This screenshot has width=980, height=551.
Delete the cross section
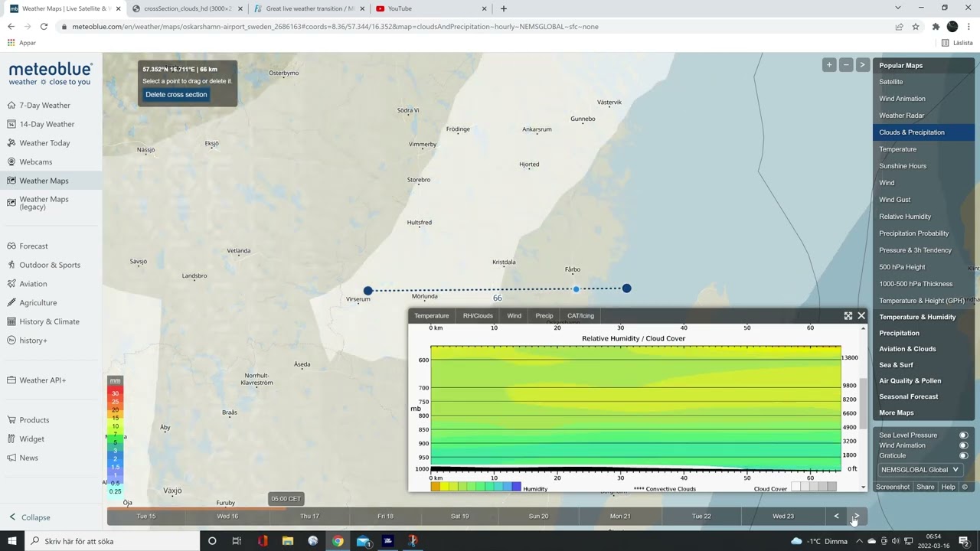click(x=176, y=95)
